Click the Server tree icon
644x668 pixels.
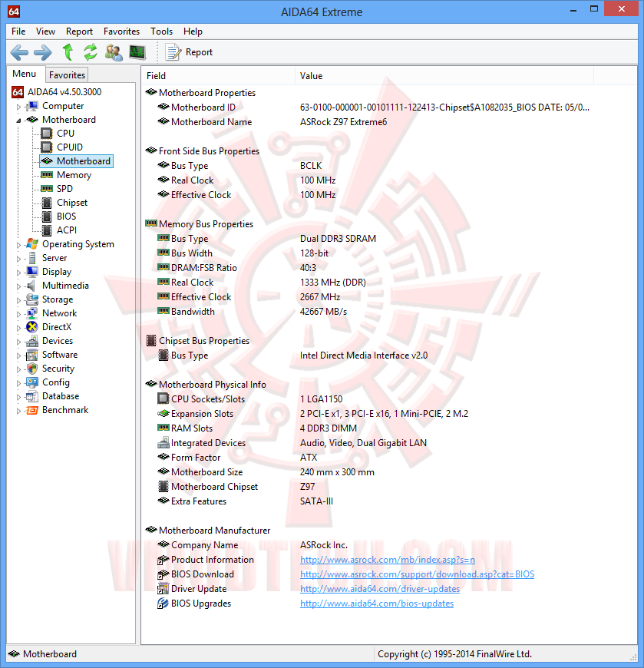[x=32, y=258]
